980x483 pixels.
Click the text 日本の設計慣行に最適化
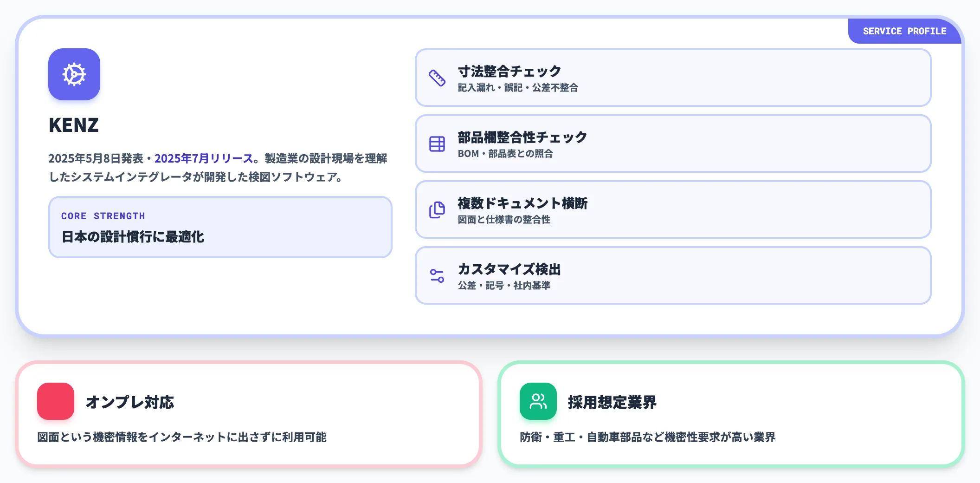pos(133,237)
